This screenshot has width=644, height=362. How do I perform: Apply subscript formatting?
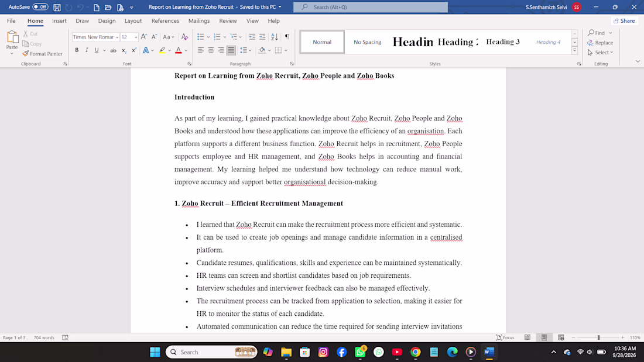[124, 50]
